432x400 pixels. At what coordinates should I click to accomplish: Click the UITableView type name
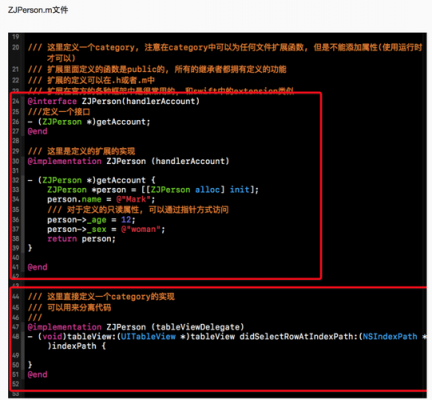[148, 337]
